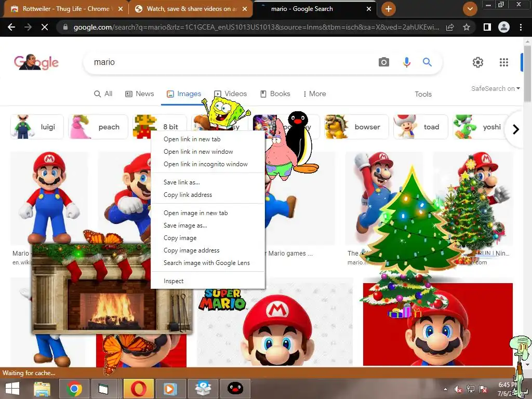Image resolution: width=532 pixels, height=399 pixels.
Task: Select Open image in new tab
Action: tap(208, 213)
